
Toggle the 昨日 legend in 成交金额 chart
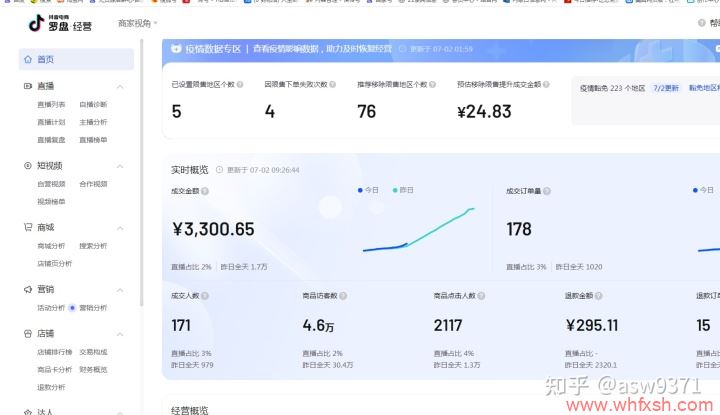pos(403,190)
